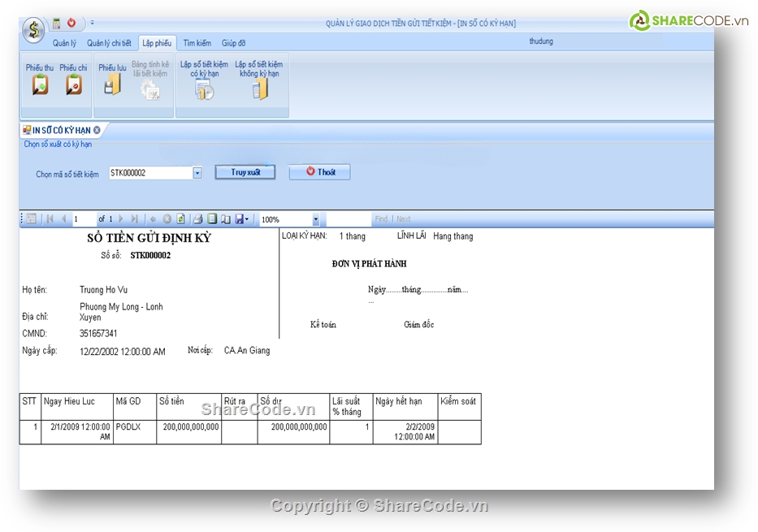
Task: Click the CA An Giang issue place
Action: tap(246, 351)
